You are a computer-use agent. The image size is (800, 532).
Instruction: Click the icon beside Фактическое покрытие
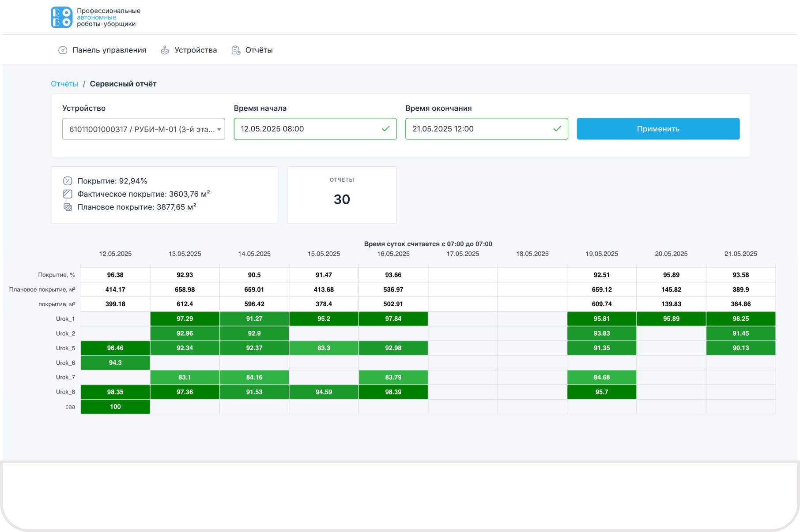[68, 194]
